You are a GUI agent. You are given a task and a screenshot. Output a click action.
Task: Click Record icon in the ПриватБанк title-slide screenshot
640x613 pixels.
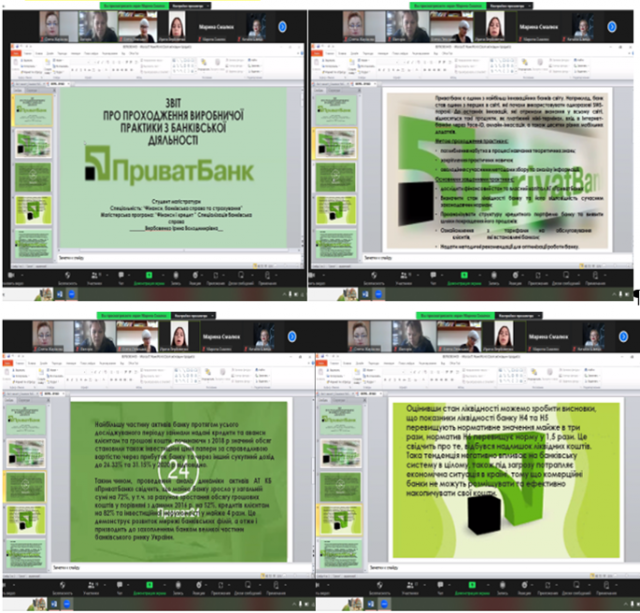[176, 275]
